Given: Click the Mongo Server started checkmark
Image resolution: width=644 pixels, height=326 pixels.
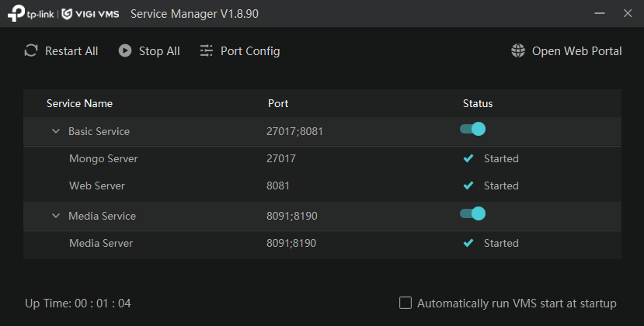Looking at the screenshot, I should (x=468, y=158).
